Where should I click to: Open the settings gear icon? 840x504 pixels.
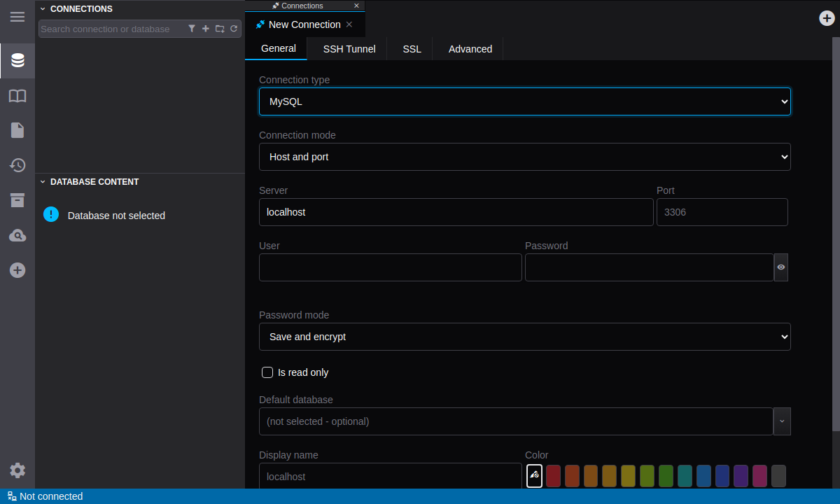coord(17,470)
